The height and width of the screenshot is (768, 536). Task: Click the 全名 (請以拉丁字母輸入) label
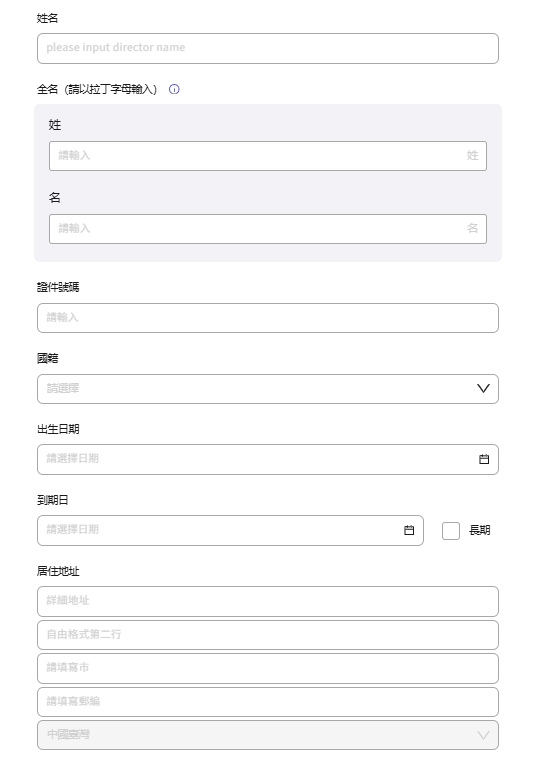pos(97,89)
